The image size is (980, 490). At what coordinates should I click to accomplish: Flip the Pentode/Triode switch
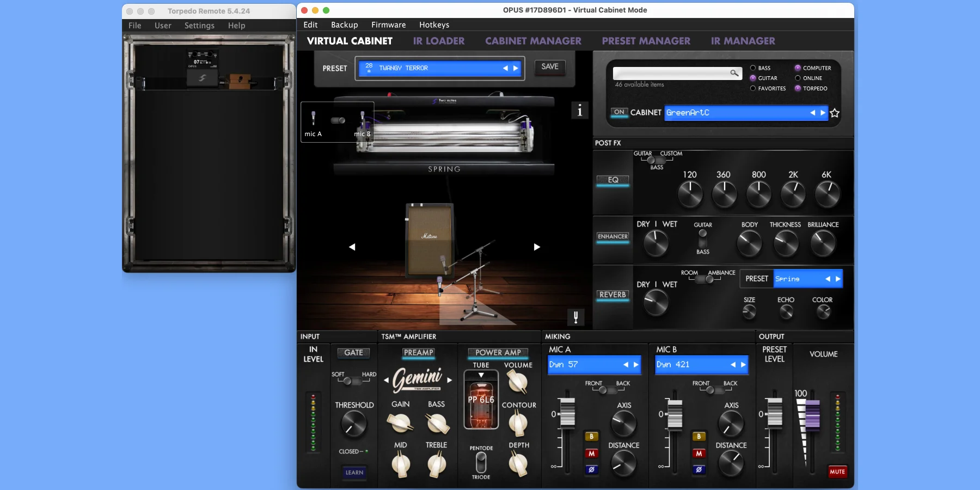click(481, 463)
